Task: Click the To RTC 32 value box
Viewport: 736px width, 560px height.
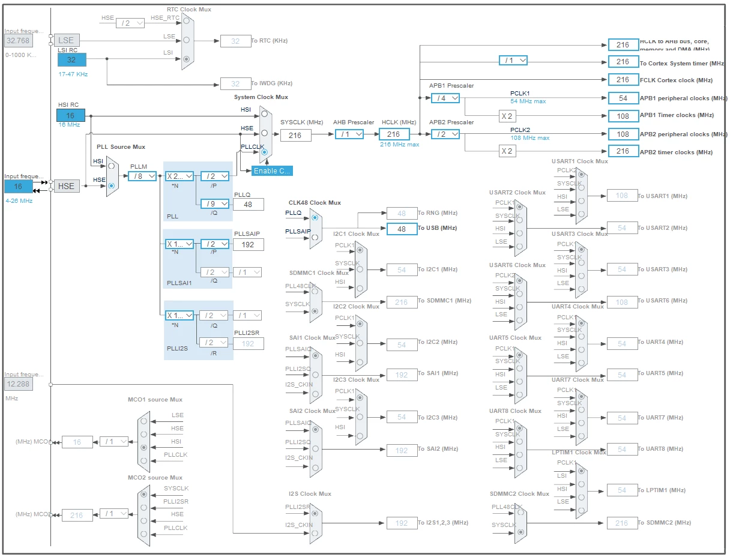Action: click(235, 41)
